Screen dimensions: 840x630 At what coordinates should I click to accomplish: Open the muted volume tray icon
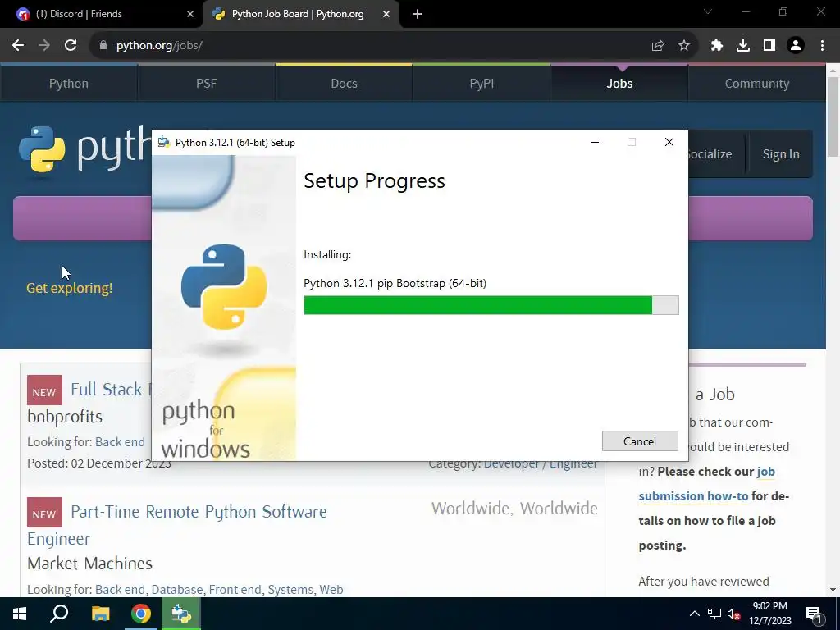733,614
